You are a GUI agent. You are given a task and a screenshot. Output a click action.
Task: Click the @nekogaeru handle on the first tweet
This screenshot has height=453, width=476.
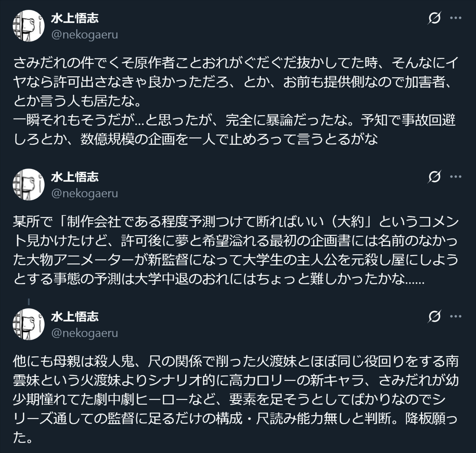tap(84, 35)
